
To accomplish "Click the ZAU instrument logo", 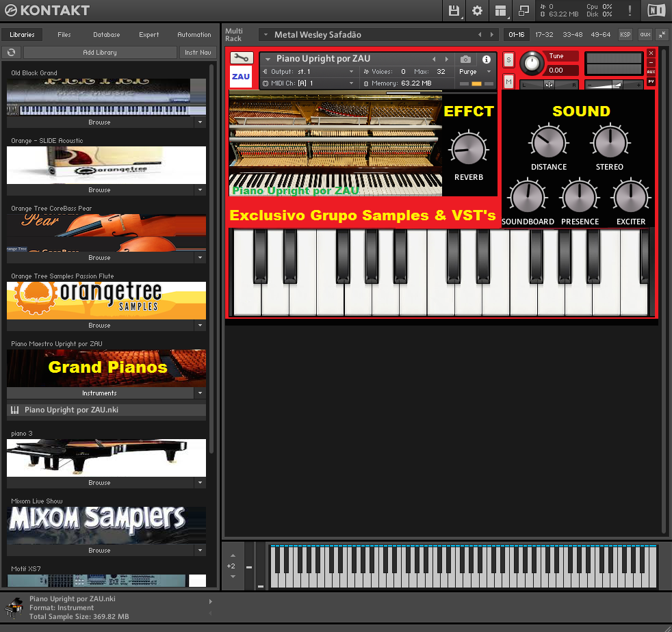I will (240, 77).
